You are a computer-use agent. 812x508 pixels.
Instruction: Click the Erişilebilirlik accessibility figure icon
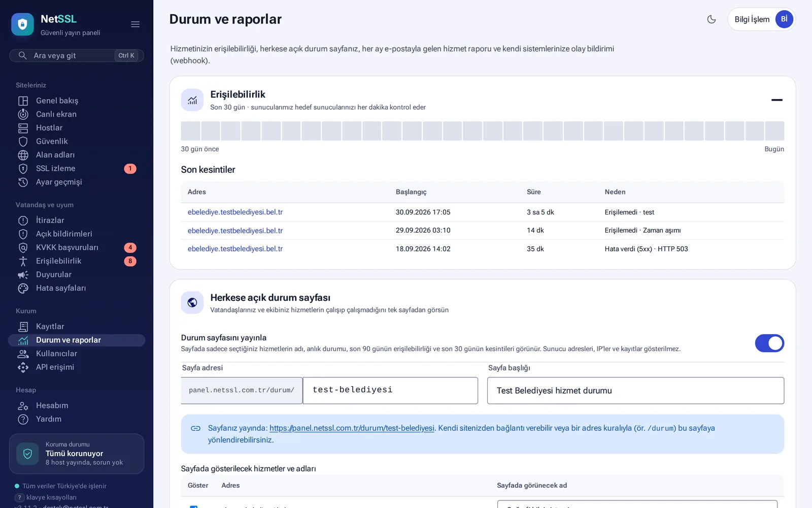[23, 261]
